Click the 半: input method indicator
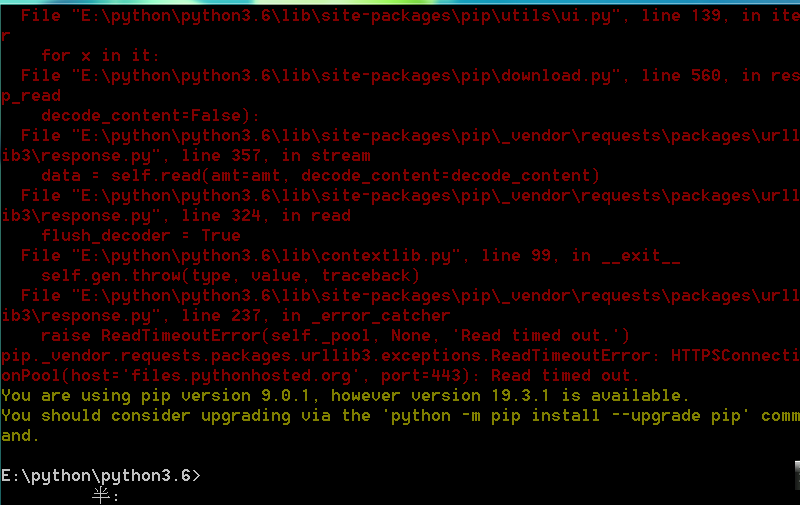The image size is (800, 505). click(106, 495)
